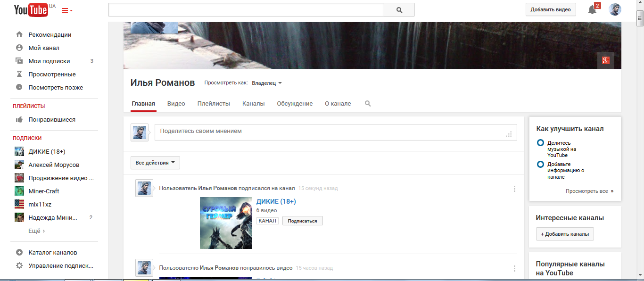Open the Плейлисты tab
644x281 pixels.
[214, 104]
